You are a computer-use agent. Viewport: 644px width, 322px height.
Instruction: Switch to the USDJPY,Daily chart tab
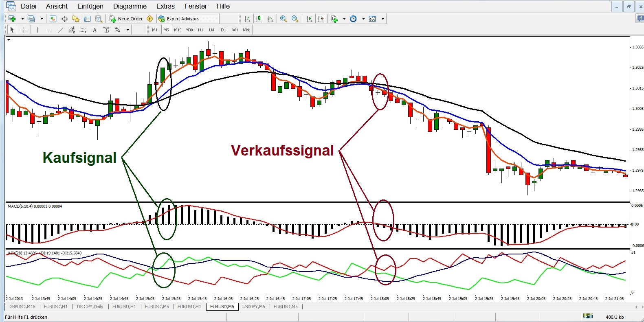click(x=90, y=307)
